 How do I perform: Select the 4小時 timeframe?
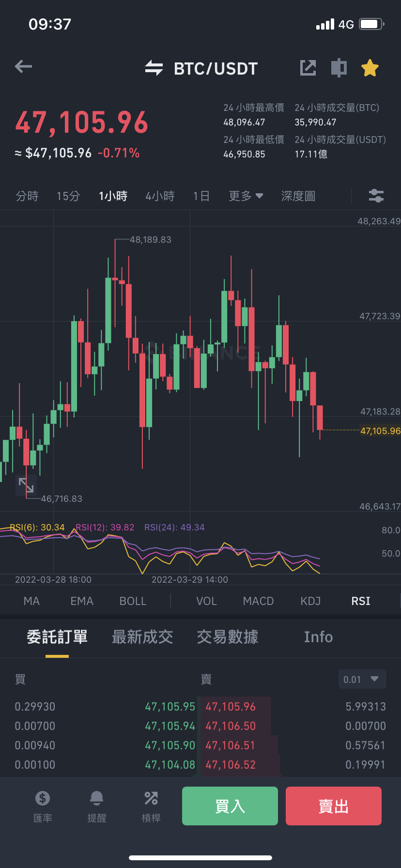coord(160,196)
